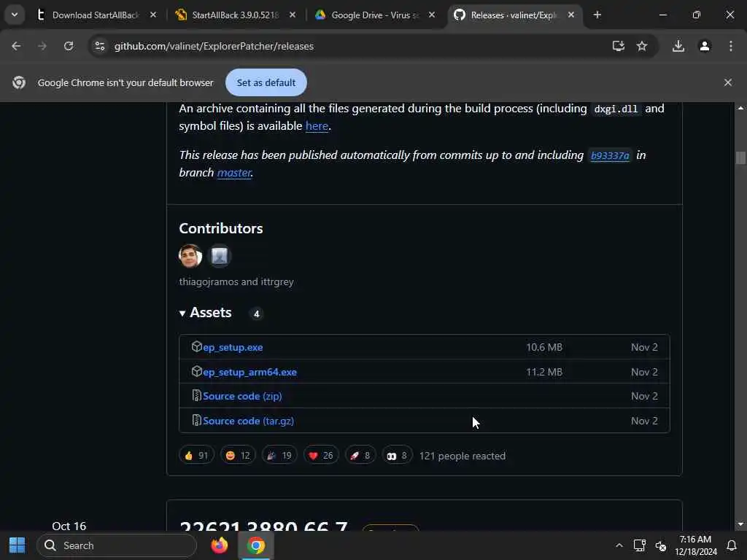Toggle laugh reaction with 12
Viewport: 747px width, 560px height.
238,456
